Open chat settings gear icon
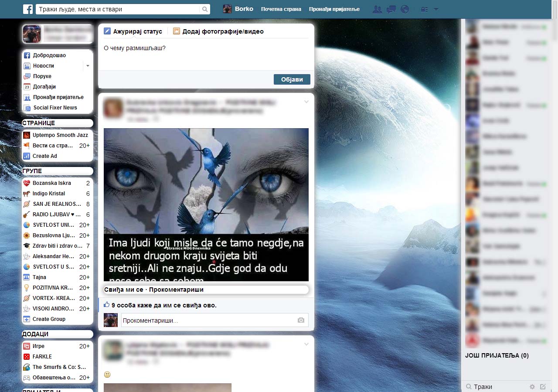 point(532,387)
